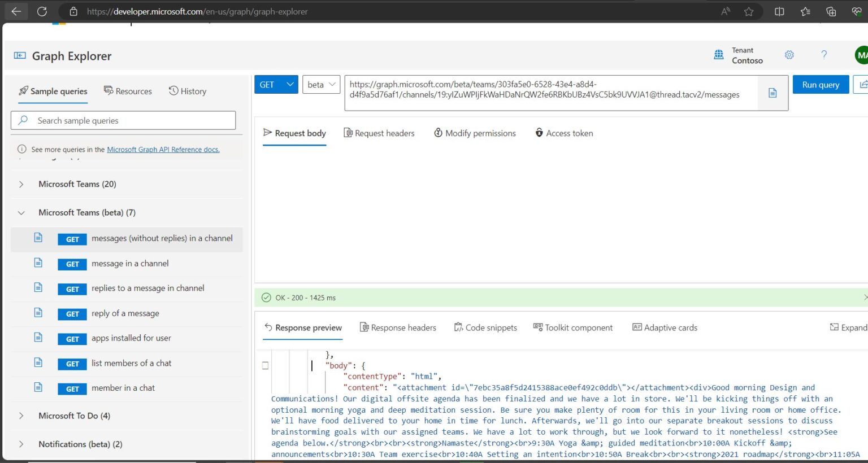Click the info icon beside See more queries
Screen dimensions: 868x463
click(22, 150)
